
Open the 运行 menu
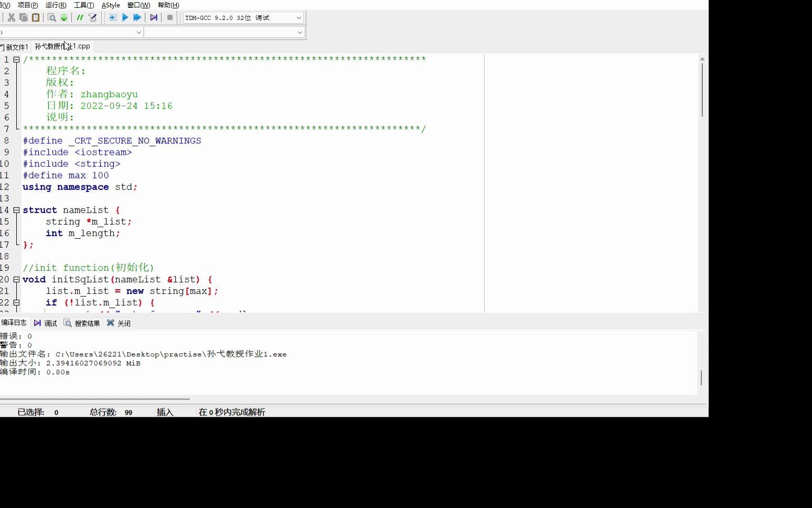[56, 5]
